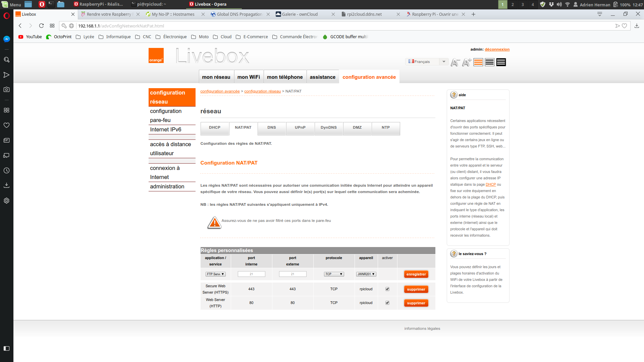Go back to the previous page
The width and height of the screenshot is (644, 362).
pyautogui.click(x=20, y=26)
